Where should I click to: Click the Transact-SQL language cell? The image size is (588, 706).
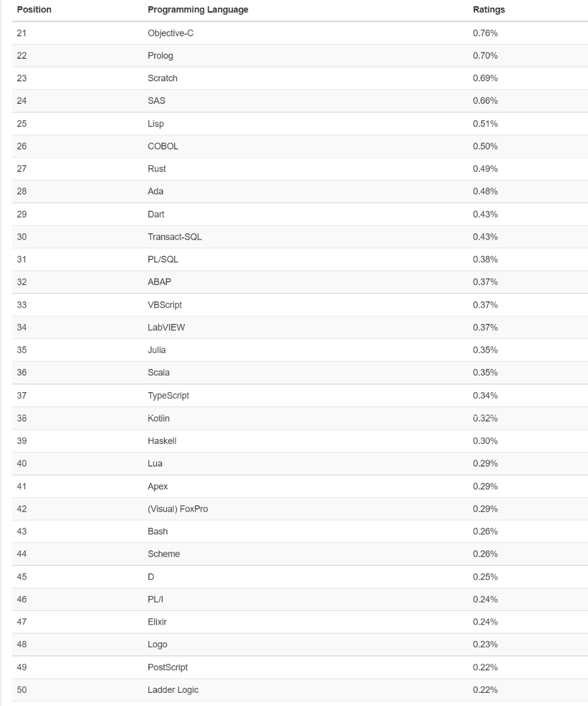coord(174,237)
